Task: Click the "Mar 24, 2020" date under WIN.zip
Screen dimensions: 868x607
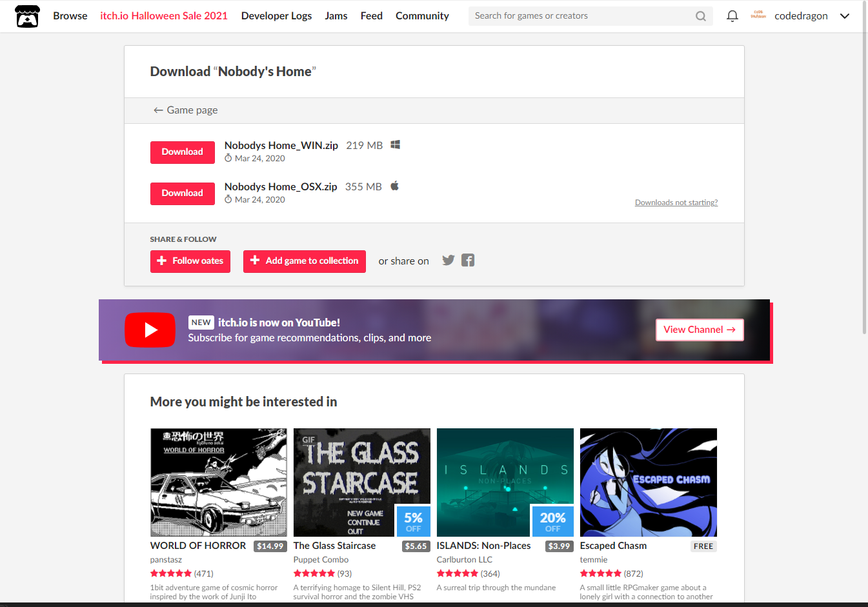Action: pos(259,159)
